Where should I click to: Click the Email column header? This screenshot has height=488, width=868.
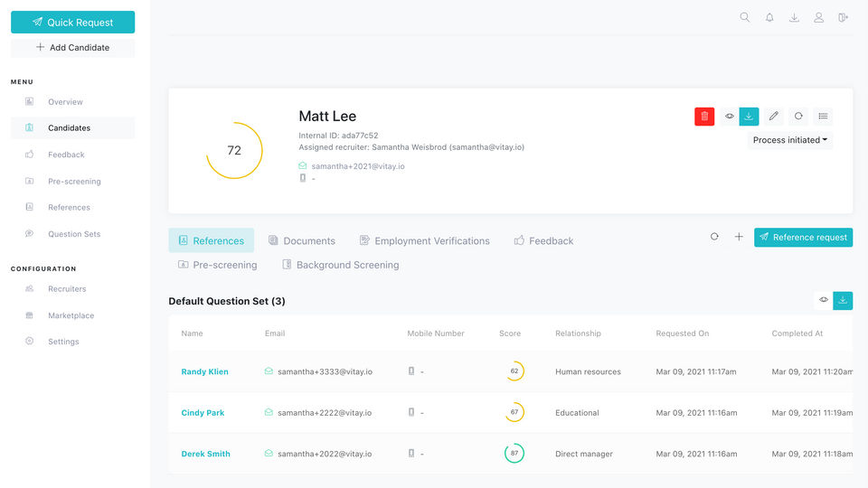[275, 333]
